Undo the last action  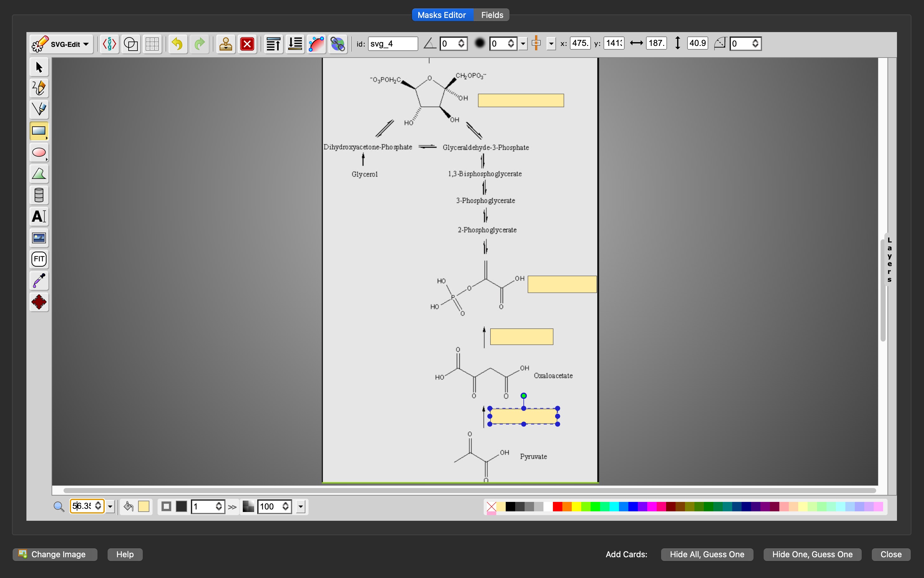tap(177, 44)
